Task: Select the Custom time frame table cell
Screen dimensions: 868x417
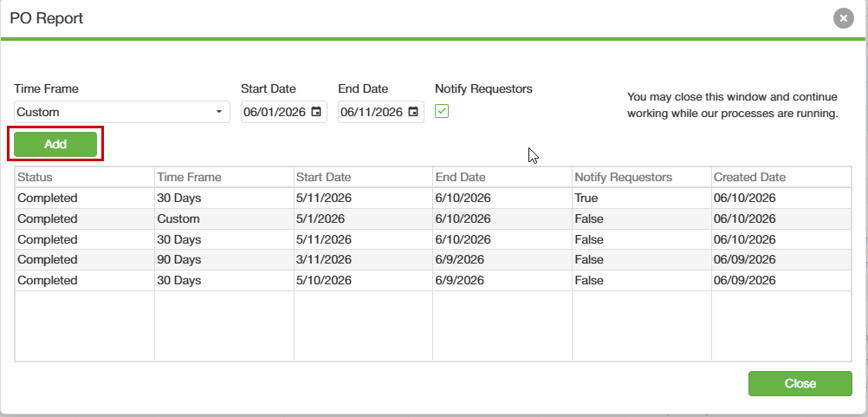Action: [224, 218]
